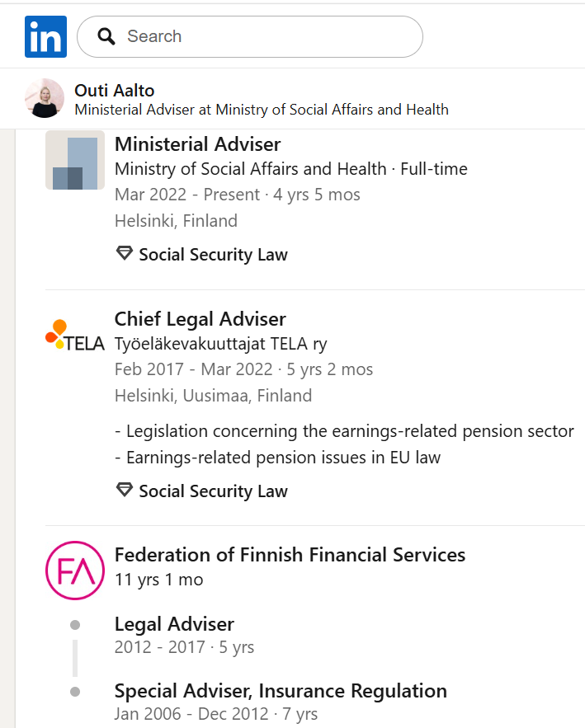Open Outi Aalto's profile photo

tap(45, 98)
